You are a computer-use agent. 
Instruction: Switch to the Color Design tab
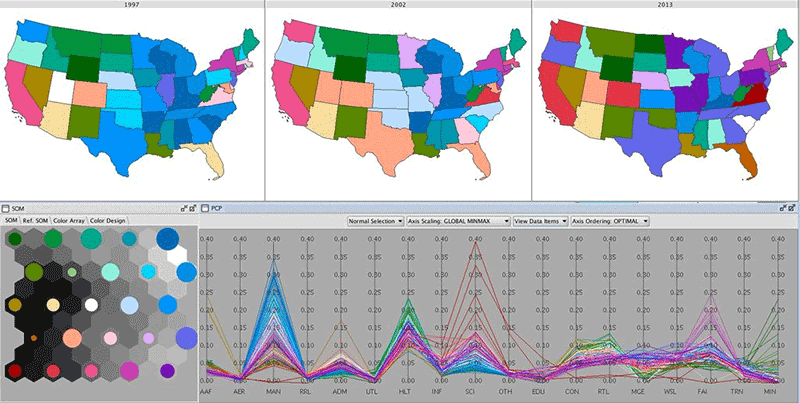108,220
